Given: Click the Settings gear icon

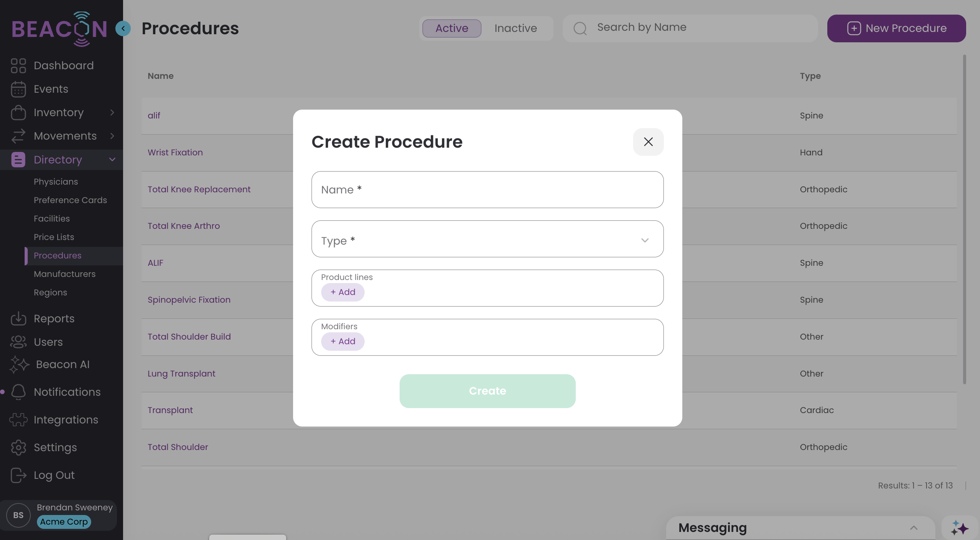Looking at the screenshot, I should (x=18, y=447).
